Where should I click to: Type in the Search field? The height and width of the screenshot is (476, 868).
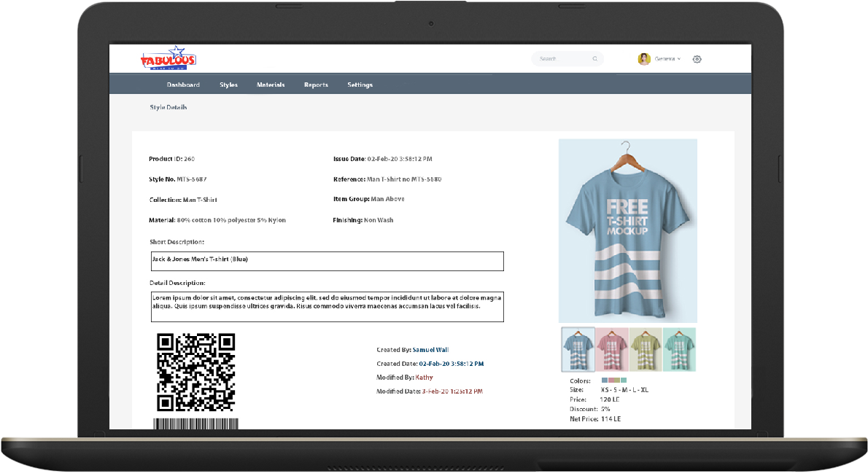tap(562, 59)
